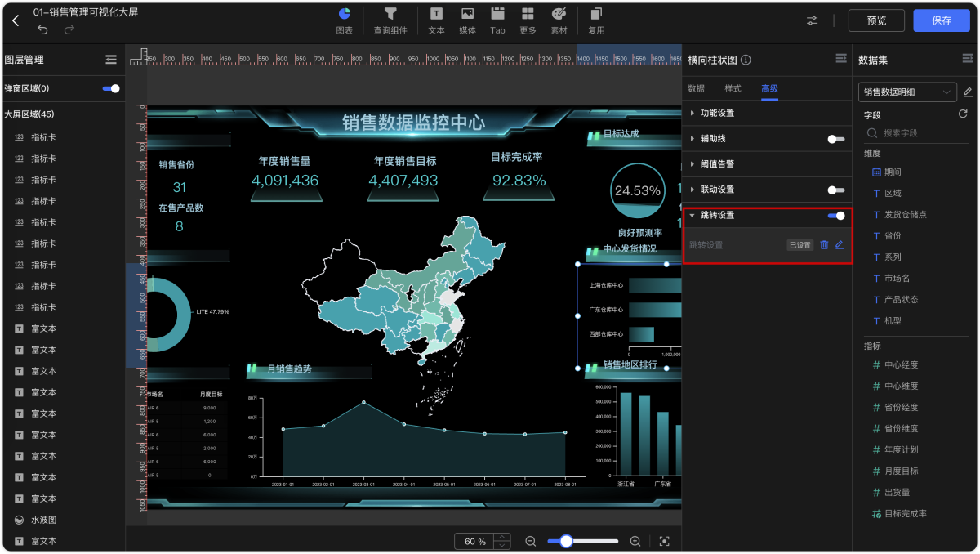The image size is (980, 554).
Task: Select the 产品状态 dimension field
Action: [x=901, y=299]
